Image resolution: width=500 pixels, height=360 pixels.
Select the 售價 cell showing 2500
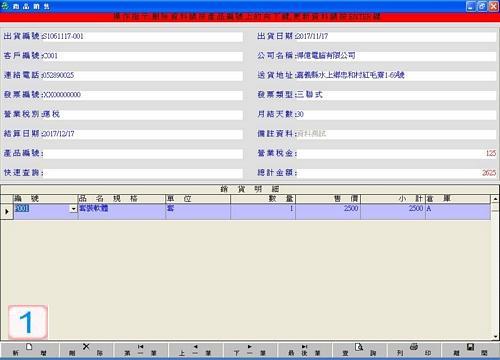[x=328, y=211]
